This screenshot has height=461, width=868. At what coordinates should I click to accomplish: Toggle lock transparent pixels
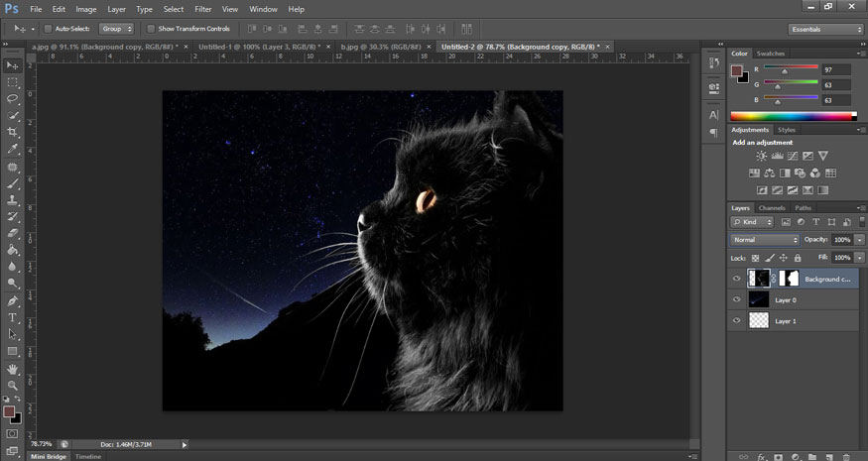point(756,258)
